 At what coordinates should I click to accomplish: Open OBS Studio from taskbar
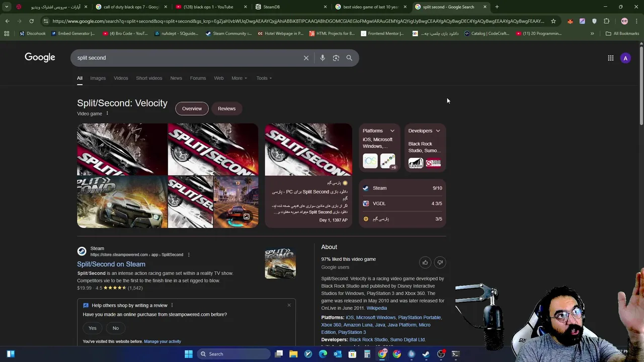click(441, 354)
